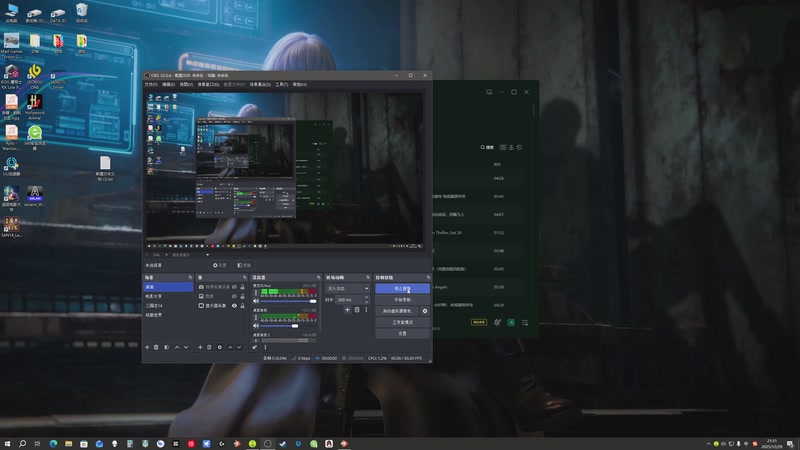
Task: Move the selected source up
Action: [x=230, y=347]
